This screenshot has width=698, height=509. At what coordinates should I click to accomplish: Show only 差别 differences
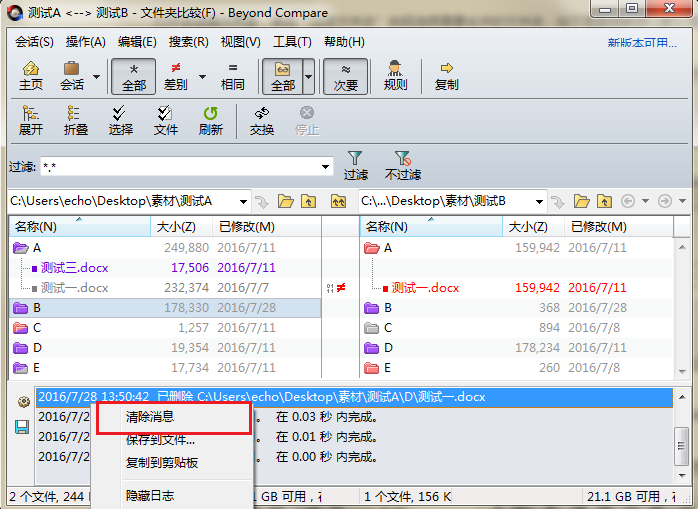(x=175, y=76)
